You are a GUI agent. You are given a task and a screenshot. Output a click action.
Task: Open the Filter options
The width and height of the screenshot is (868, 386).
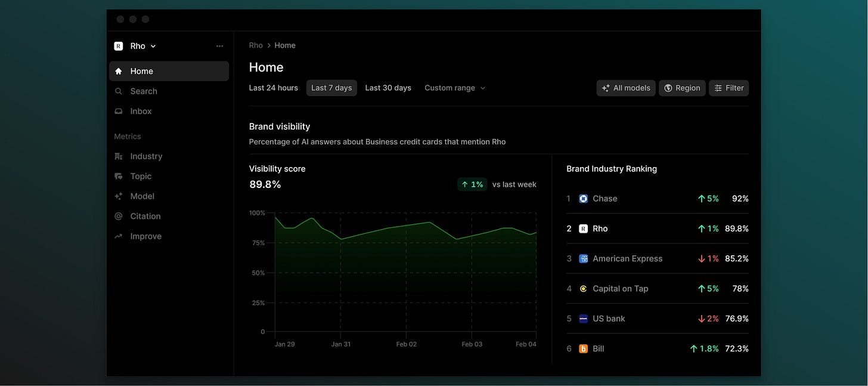point(729,88)
